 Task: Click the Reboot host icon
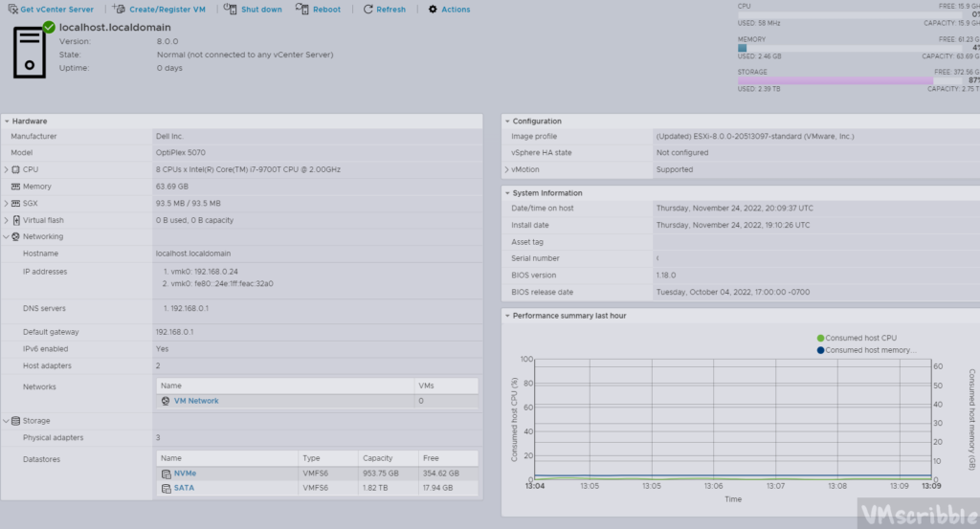(302, 10)
